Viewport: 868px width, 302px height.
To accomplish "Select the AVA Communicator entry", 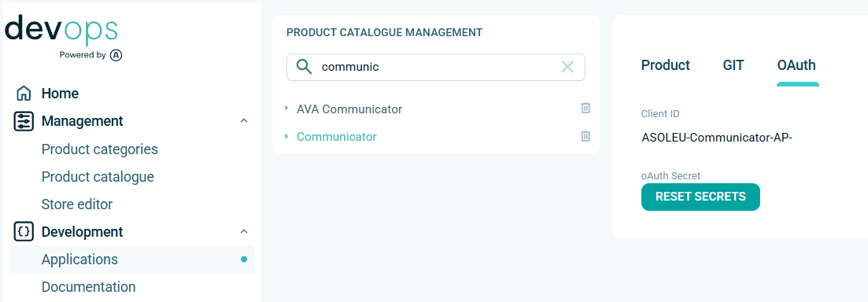I will (x=349, y=109).
